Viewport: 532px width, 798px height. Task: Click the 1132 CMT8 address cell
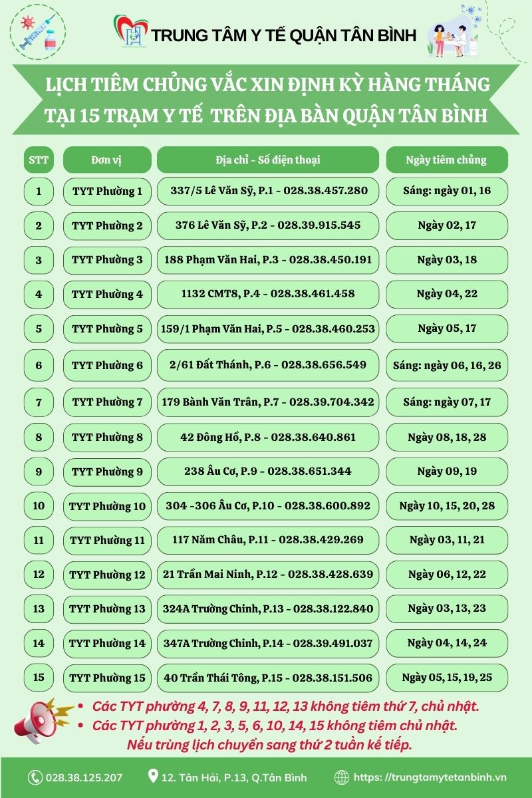pyautogui.click(x=268, y=293)
